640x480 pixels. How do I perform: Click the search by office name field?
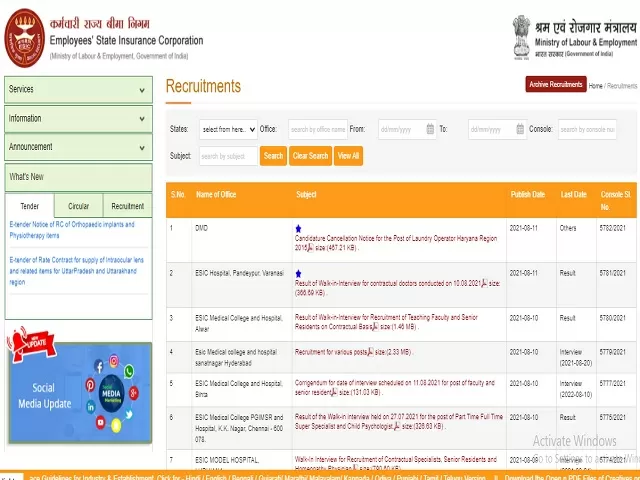click(317, 130)
